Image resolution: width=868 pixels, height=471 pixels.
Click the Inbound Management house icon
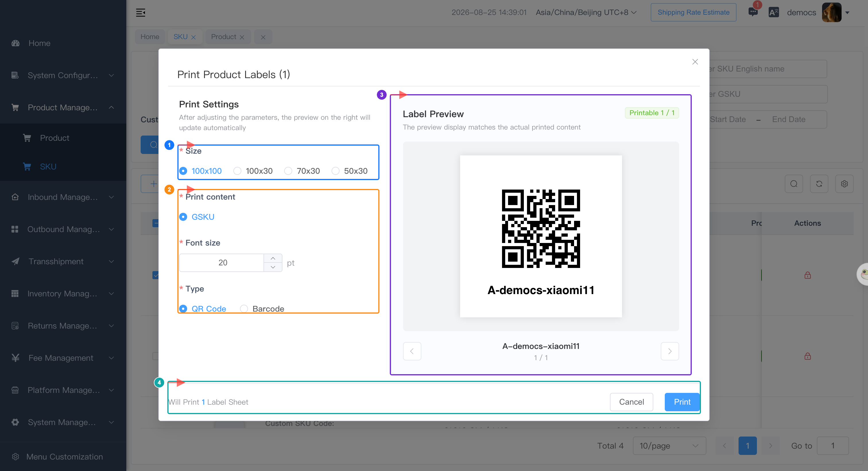click(15, 197)
